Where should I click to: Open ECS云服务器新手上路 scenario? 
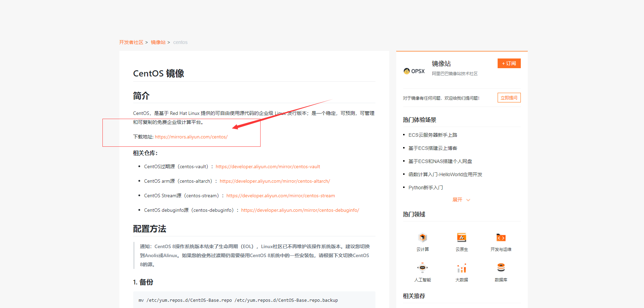[x=433, y=135]
